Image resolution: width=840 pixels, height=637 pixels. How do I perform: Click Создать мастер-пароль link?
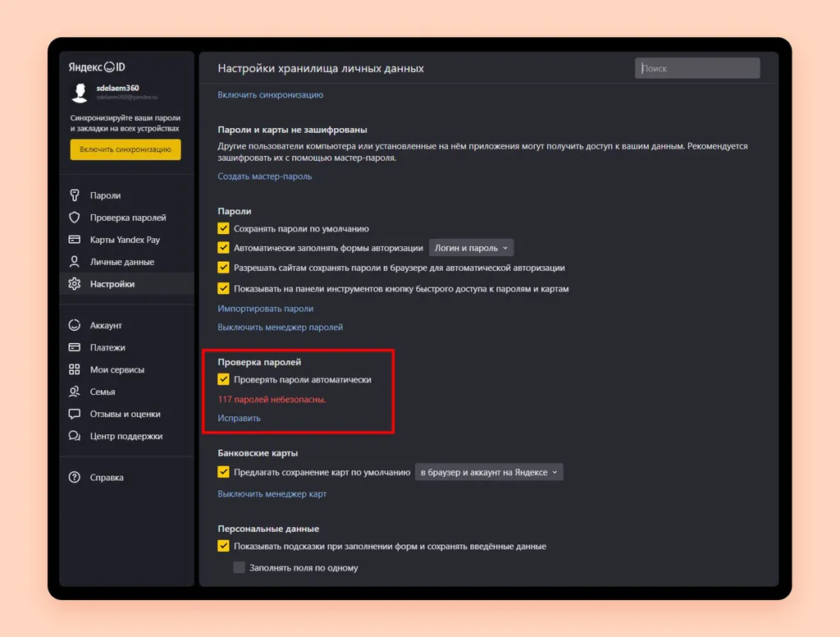coord(265,176)
